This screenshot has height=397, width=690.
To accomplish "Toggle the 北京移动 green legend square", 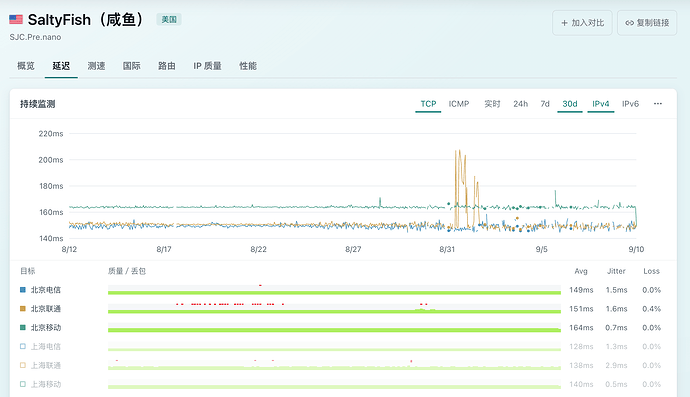I will click(x=23, y=327).
